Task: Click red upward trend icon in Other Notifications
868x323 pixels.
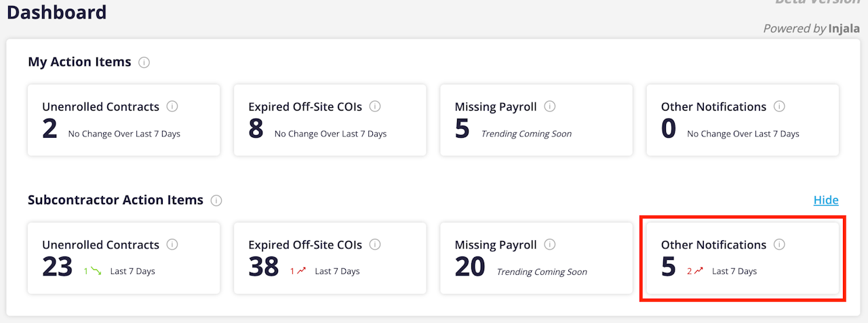Action: coord(698,271)
